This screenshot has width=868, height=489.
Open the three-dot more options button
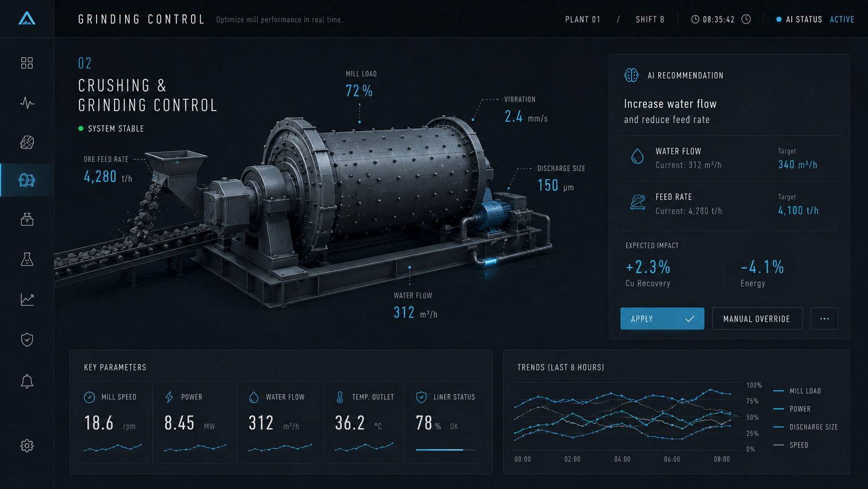pos(824,319)
